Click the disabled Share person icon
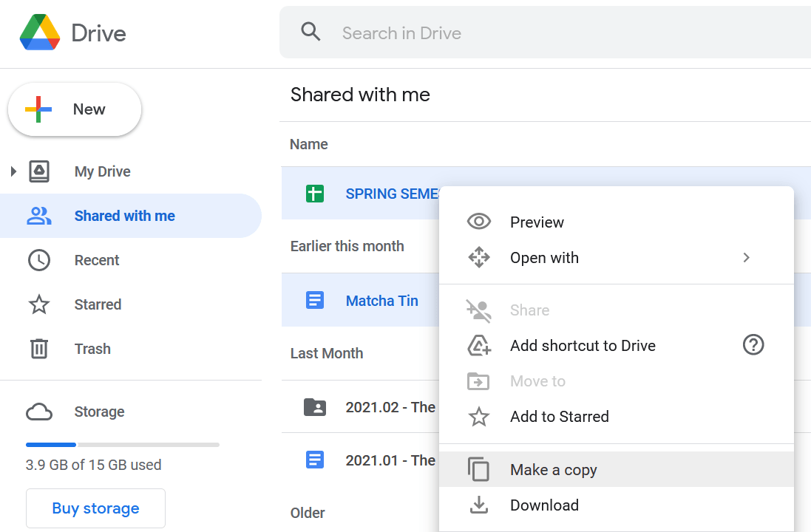The width and height of the screenshot is (811, 532). (479, 310)
